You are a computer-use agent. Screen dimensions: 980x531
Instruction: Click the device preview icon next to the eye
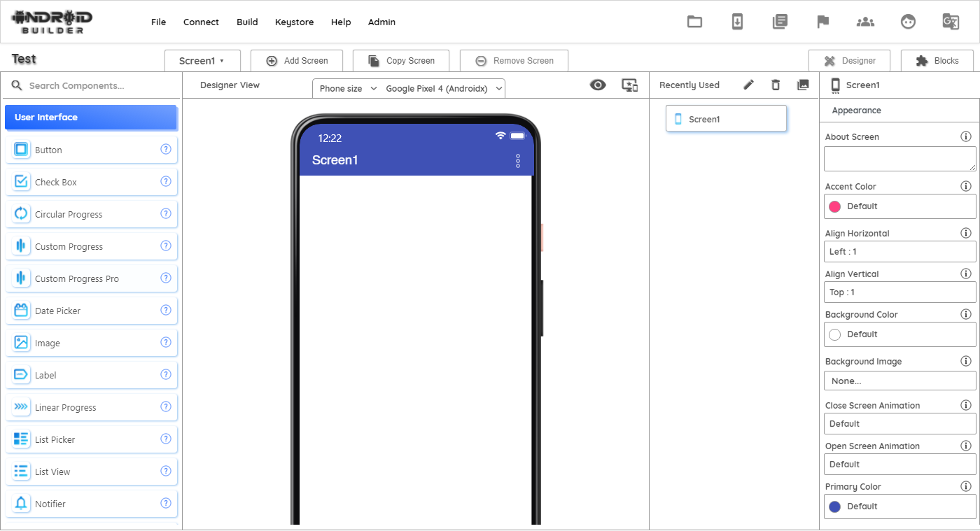pyautogui.click(x=629, y=85)
